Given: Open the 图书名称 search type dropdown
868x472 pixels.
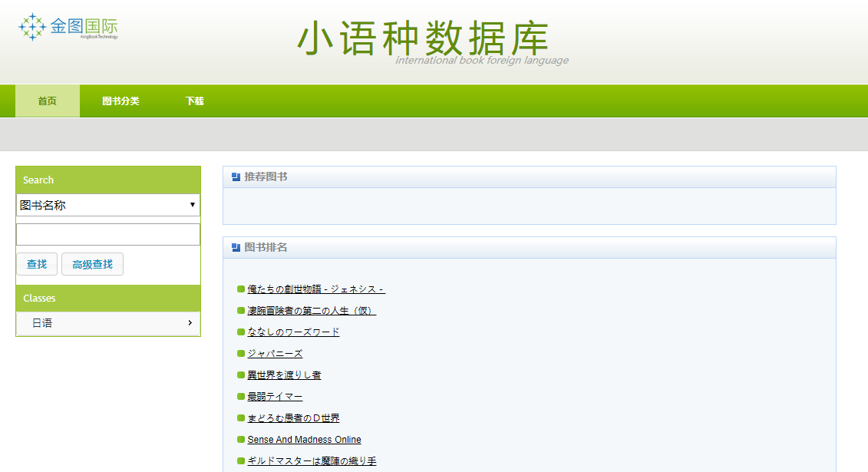Looking at the screenshot, I should (108, 205).
